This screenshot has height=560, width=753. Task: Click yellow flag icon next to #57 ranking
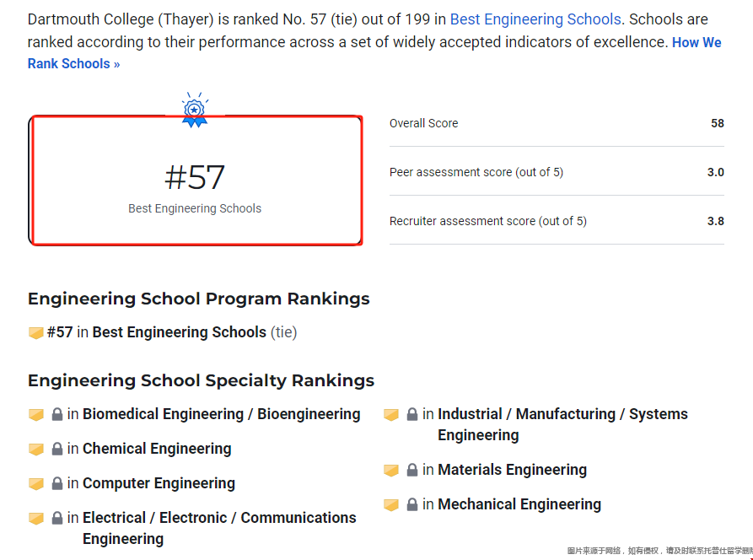(x=36, y=333)
